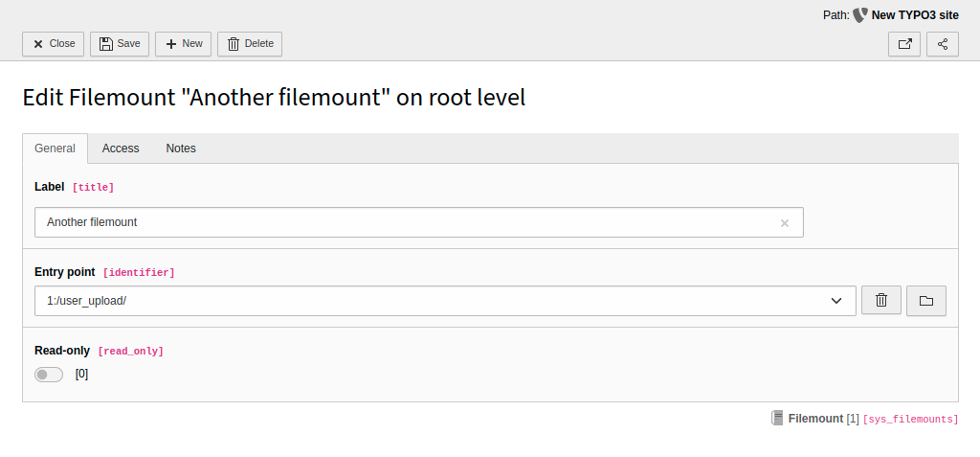The height and width of the screenshot is (457, 980).
Task: Click the Close button
Action: coord(54,44)
